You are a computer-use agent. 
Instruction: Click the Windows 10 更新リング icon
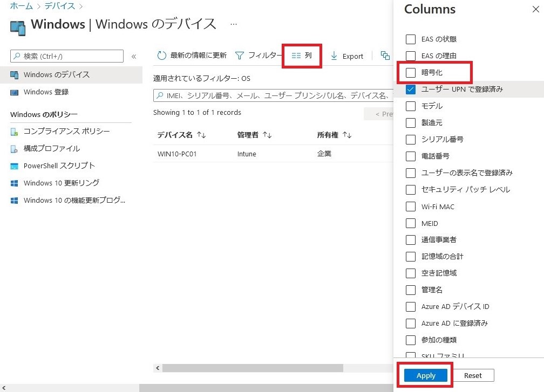[x=14, y=183]
